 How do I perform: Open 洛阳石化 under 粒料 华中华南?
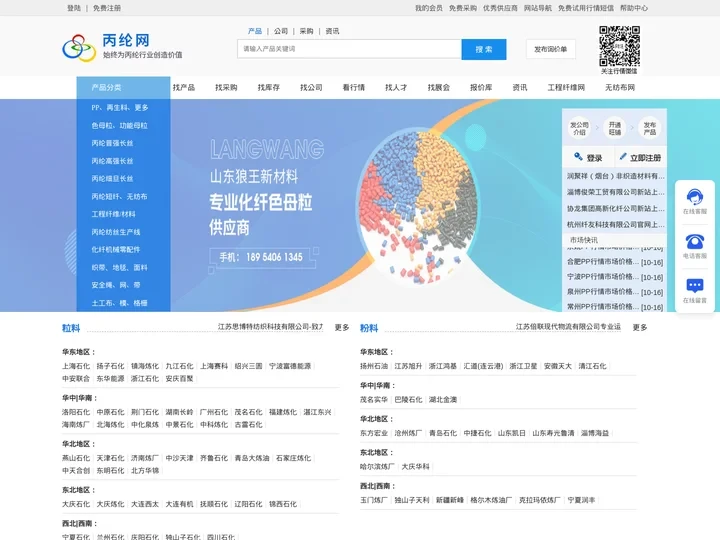click(x=76, y=412)
